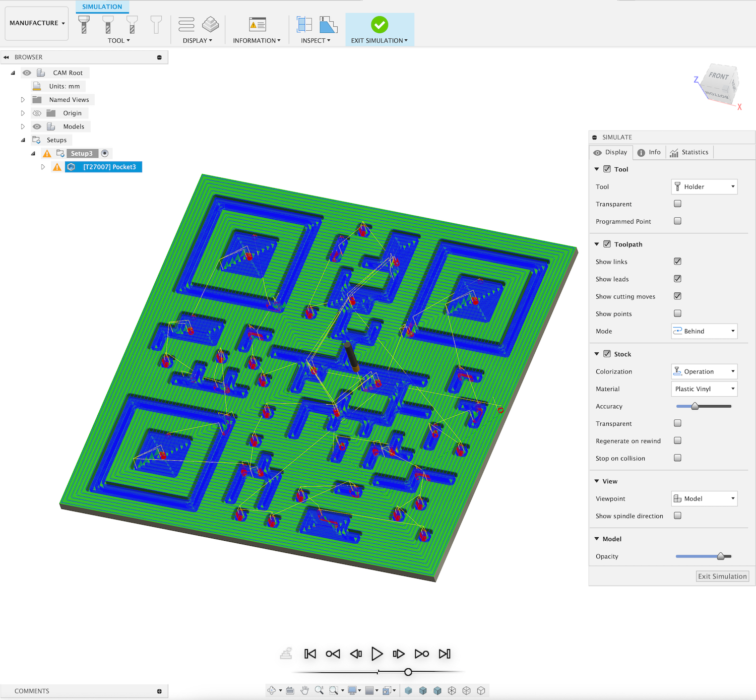756x700 pixels.
Task: Click the green Exit Simulation checkmark icon
Action: 379,24
